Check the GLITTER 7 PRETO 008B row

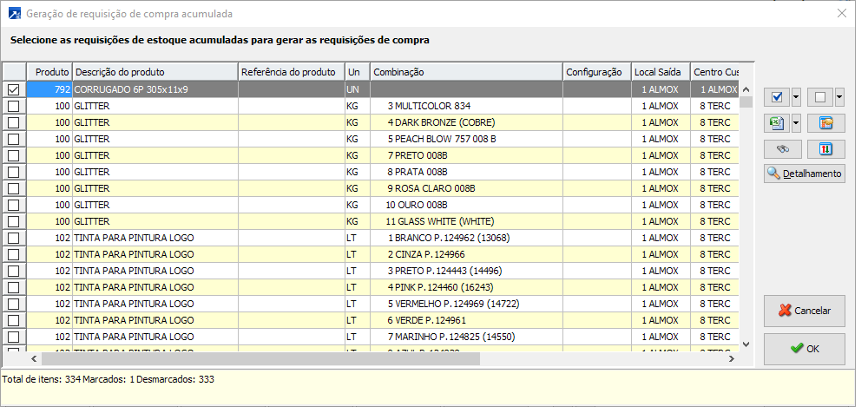pyautogui.click(x=14, y=155)
